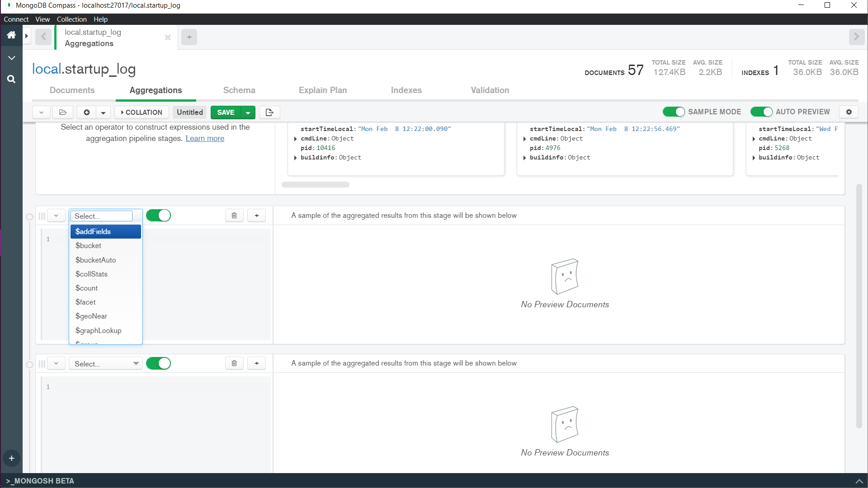This screenshot has height=488, width=868.
Task: Choose $bucket from operator list
Action: (106, 246)
